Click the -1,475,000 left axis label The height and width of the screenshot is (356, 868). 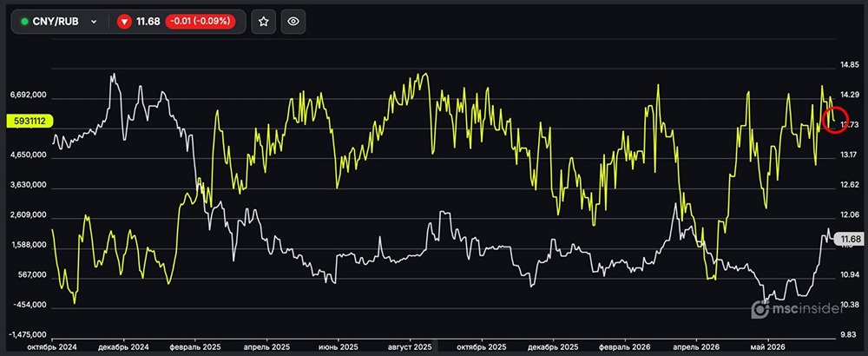[x=28, y=335]
